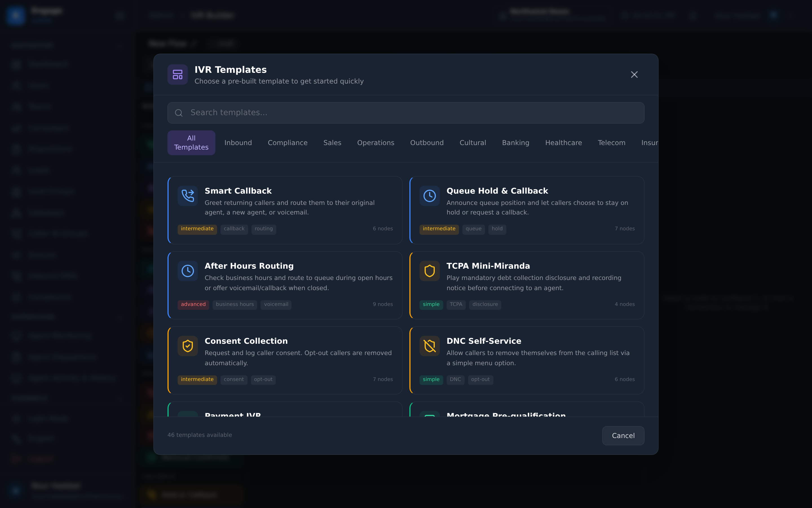Close the IVR Templates dialog
Screen dimensions: 812x508
(x=634, y=75)
